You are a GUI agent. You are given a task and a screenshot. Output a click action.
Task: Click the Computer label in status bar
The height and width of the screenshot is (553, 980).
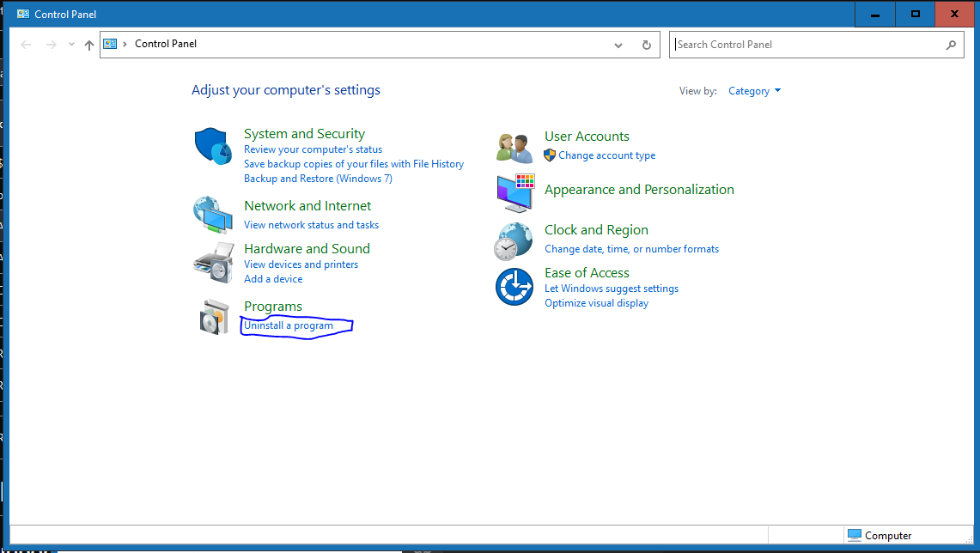(888, 536)
